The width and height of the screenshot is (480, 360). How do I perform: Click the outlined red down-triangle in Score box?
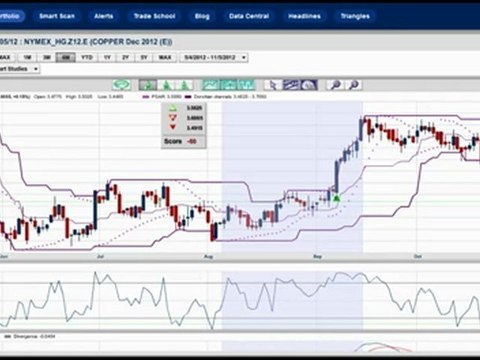[x=173, y=118]
